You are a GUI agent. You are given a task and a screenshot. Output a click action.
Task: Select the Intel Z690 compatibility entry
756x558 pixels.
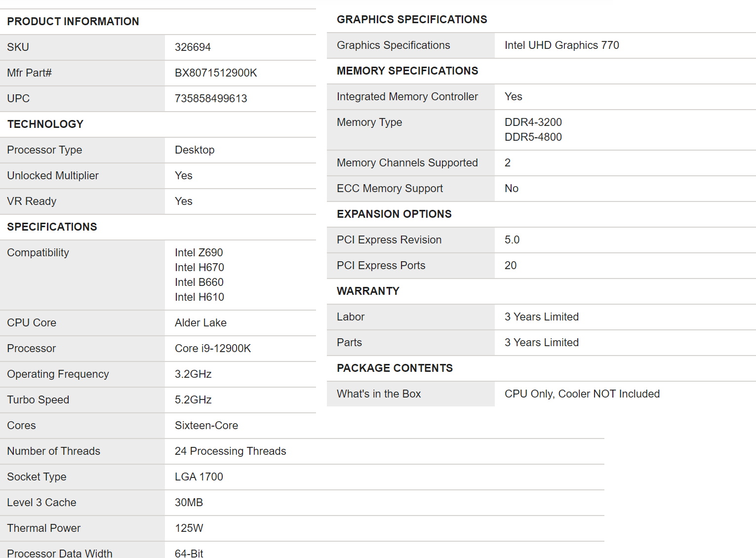pos(199,253)
